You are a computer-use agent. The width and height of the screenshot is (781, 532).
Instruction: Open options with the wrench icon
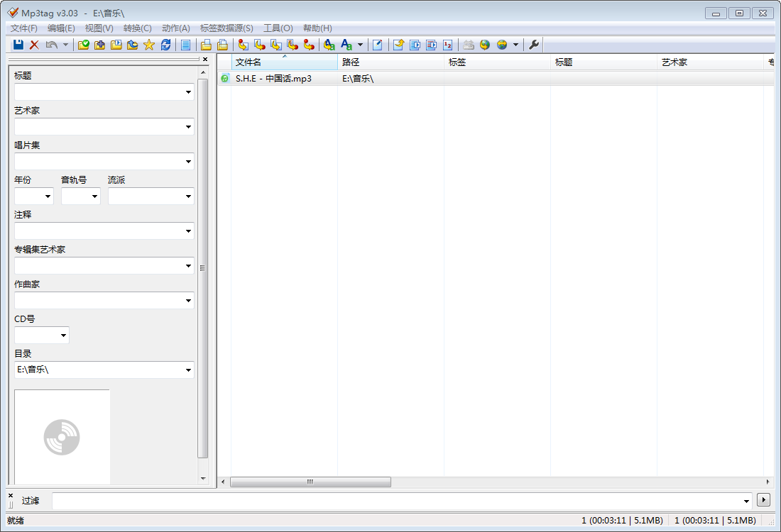pos(534,45)
